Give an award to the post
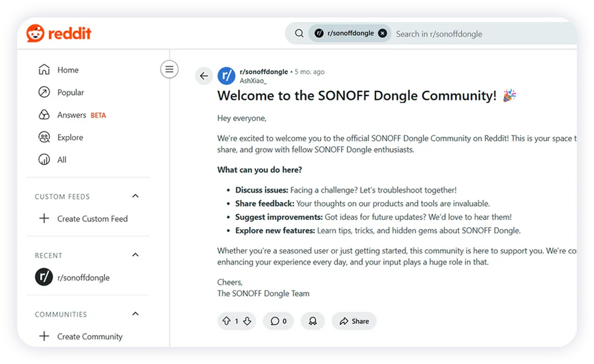The width and height of the screenshot is (594, 364). coord(312,321)
